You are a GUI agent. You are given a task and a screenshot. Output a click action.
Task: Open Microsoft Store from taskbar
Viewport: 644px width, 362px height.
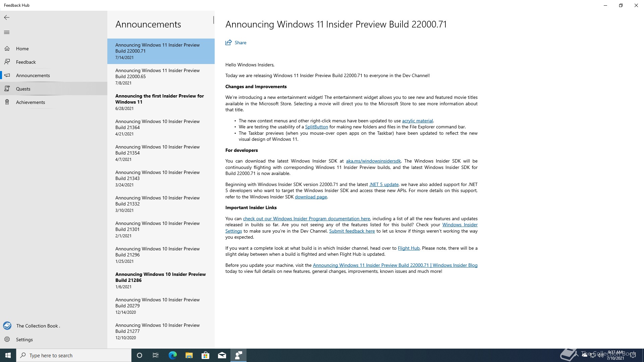click(x=205, y=355)
